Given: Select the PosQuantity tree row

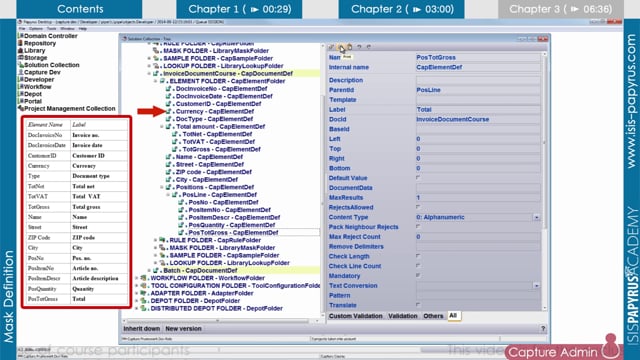Looking at the screenshot, I should click(231, 225).
